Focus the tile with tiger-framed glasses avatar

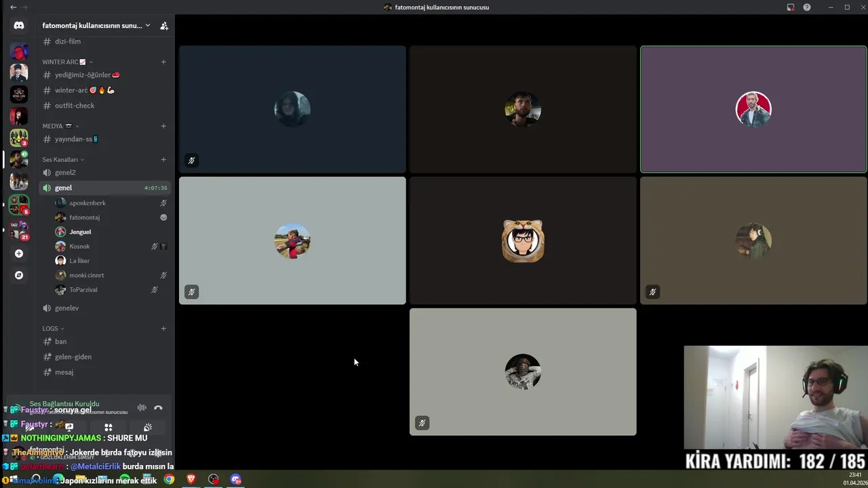pos(523,241)
